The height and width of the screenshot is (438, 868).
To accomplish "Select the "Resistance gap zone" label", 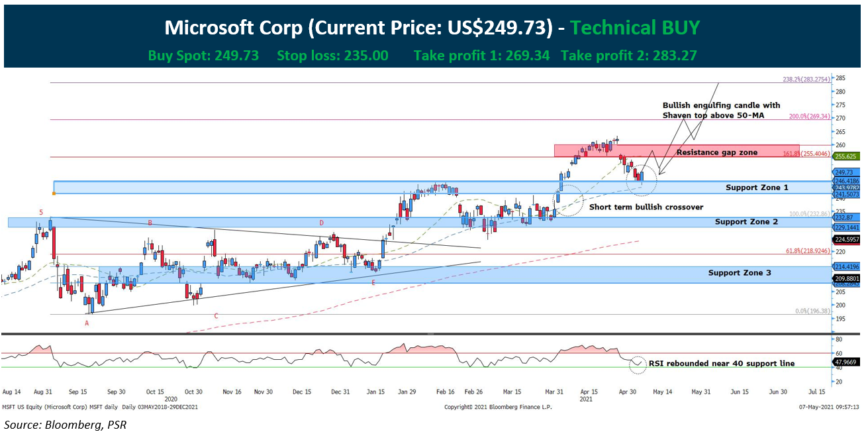I will tap(717, 152).
